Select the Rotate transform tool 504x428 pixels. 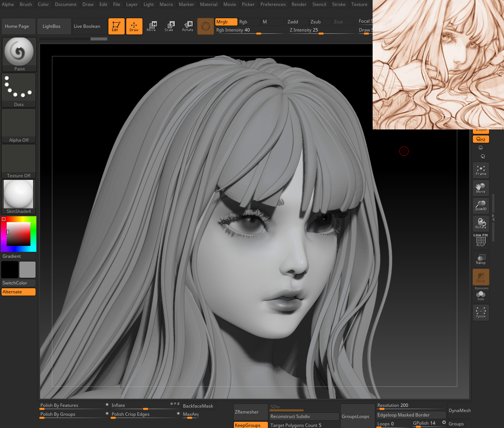pyautogui.click(x=187, y=26)
